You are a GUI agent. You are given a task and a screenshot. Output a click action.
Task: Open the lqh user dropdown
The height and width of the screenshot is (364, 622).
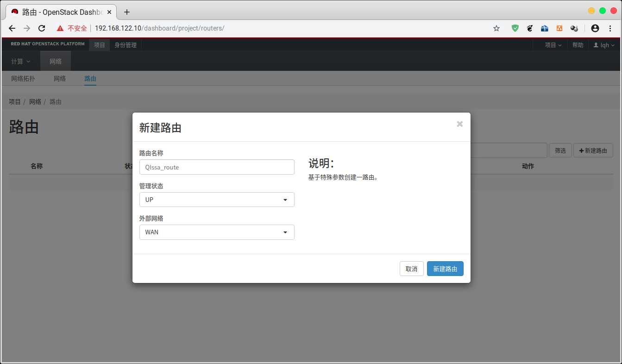tap(604, 45)
